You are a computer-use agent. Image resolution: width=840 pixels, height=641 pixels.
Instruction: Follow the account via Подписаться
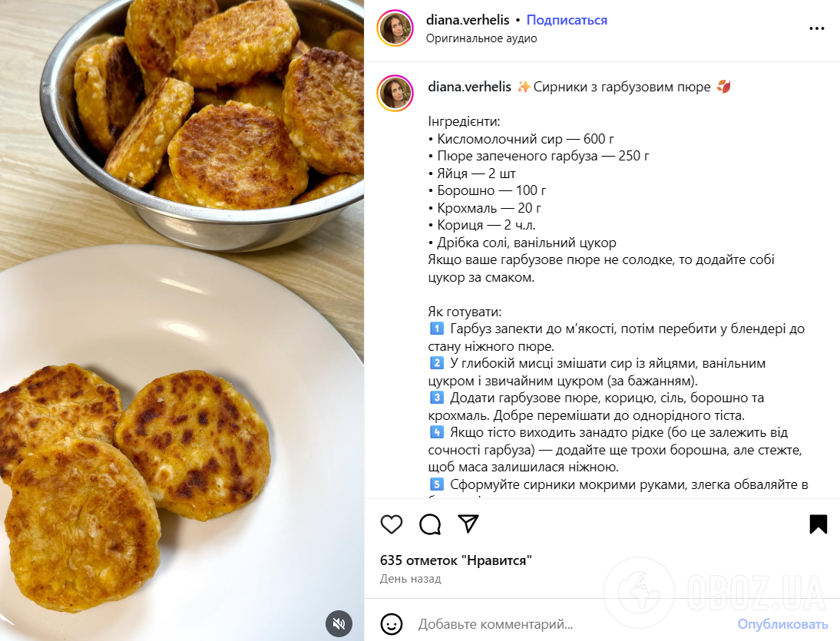[567, 20]
